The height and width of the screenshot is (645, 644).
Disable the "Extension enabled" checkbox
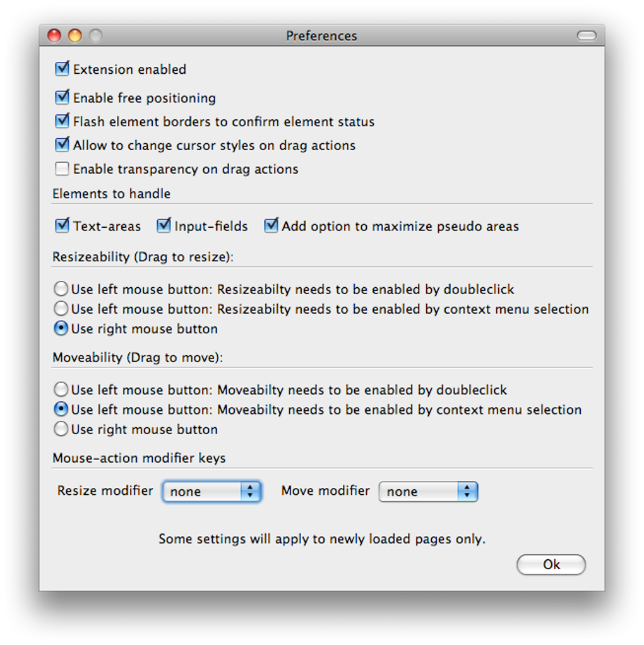[x=61, y=69]
